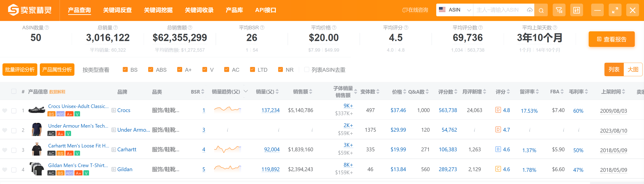Screen dimensions: 644x184
Task: Switch to 关键词反查 tab
Action: click(117, 10)
